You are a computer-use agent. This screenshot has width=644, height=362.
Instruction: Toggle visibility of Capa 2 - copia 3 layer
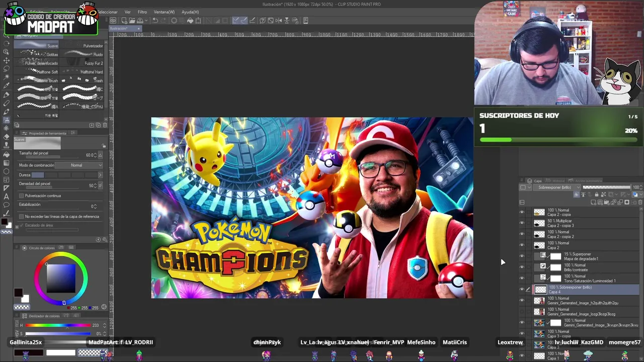point(522,223)
